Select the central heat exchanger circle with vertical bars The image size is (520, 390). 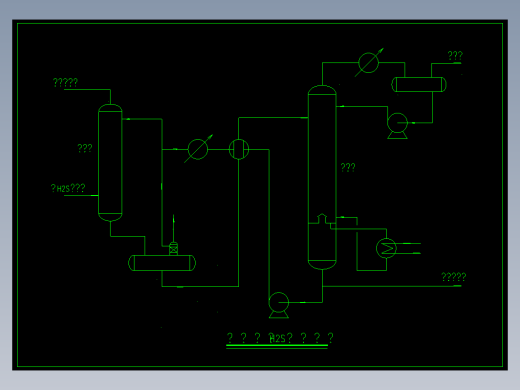click(x=239, y=149)
